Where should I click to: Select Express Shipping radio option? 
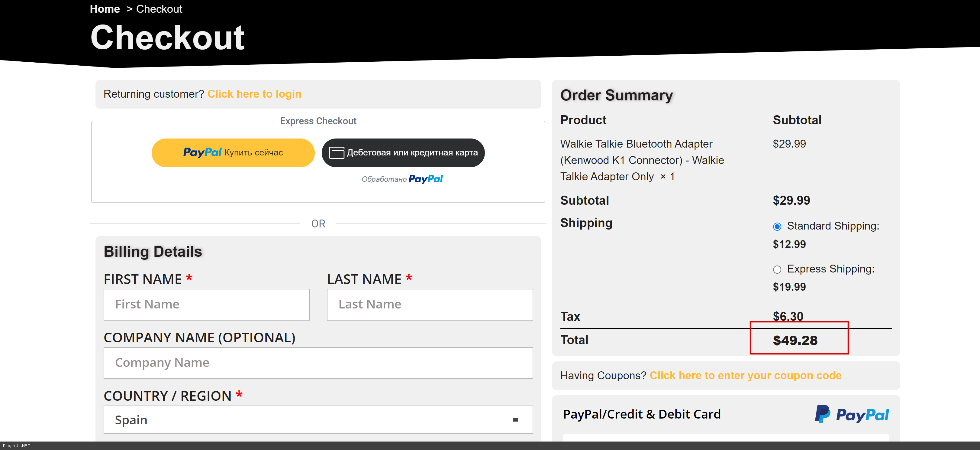(777, 269)
